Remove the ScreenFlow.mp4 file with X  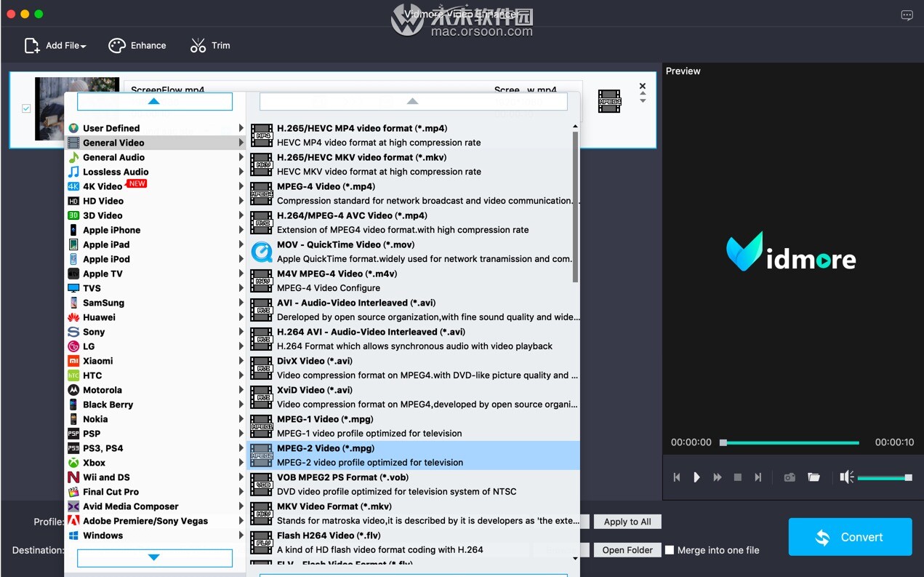click(x=643, y=86)
